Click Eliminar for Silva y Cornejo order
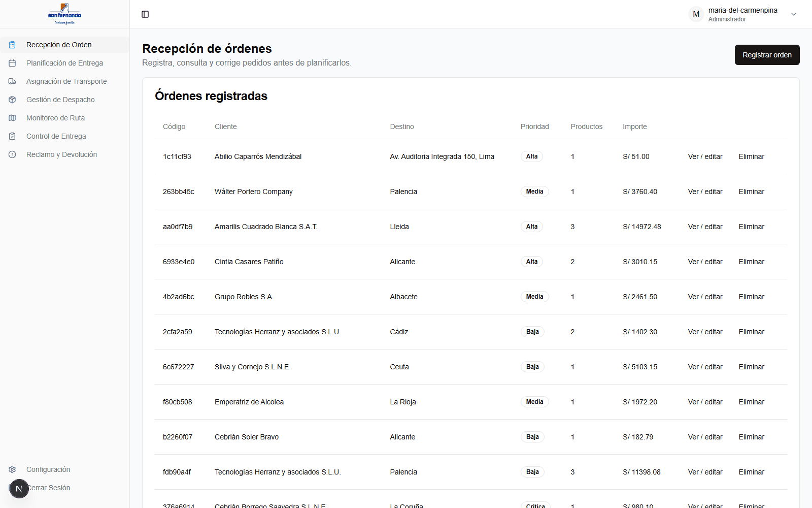 pos(751,367)
